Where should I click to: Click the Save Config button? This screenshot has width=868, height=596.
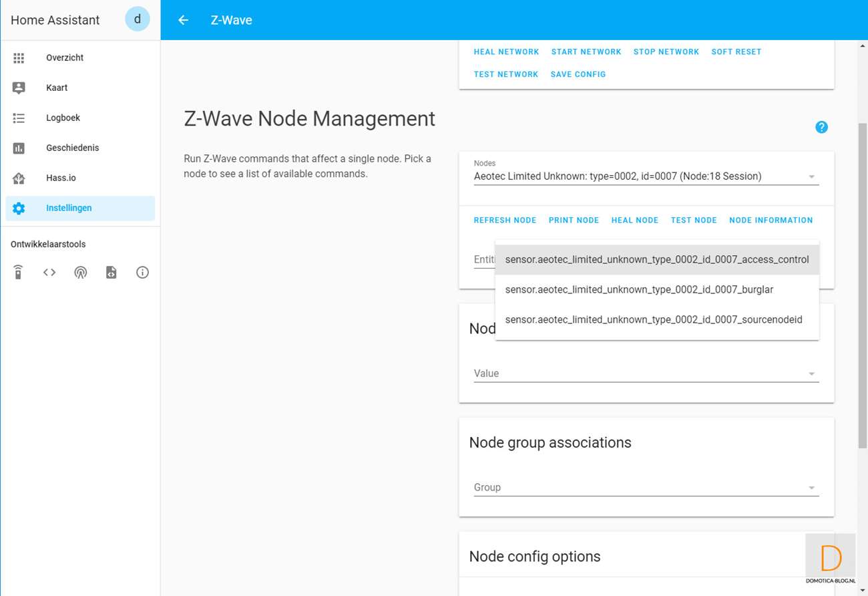click(x=578, y=74)
